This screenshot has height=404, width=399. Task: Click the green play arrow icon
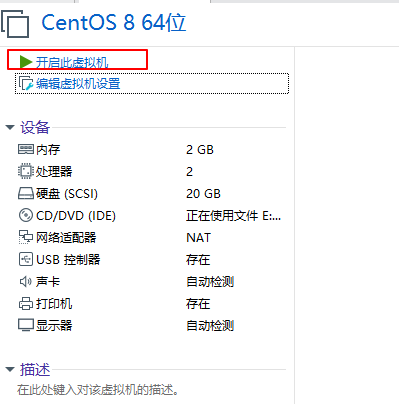[26, 62]
